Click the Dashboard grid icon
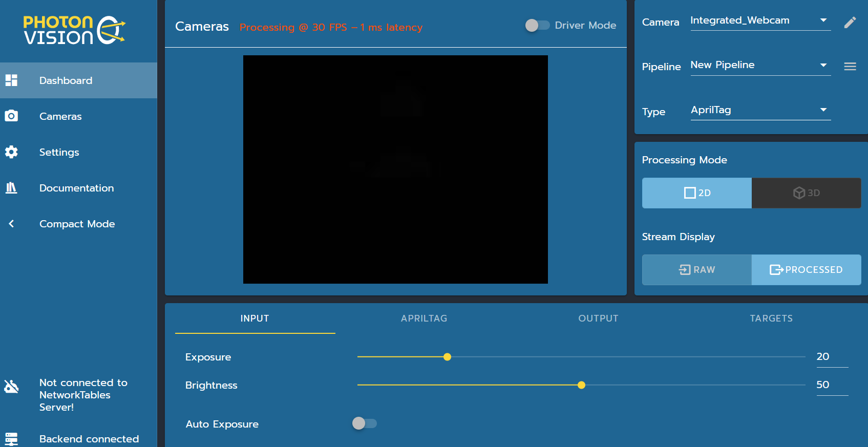Screen dimensions: 868x447 click(x=11, y=80)
